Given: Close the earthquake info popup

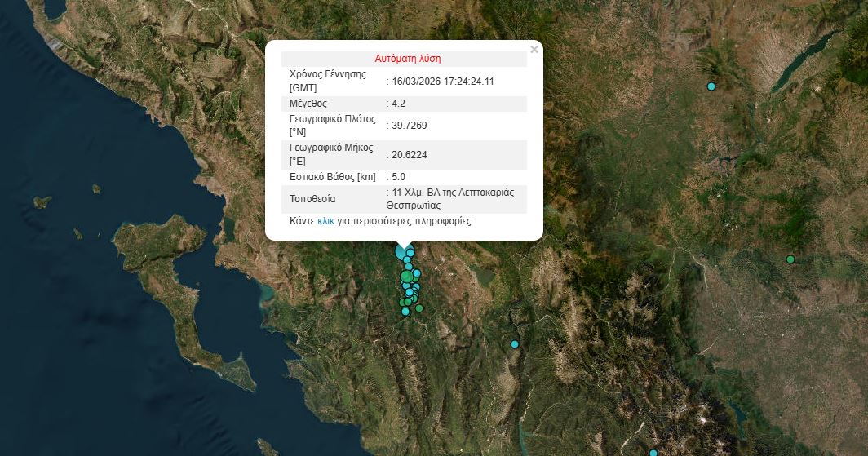Looking at the screenshot, I should point(534,50).
